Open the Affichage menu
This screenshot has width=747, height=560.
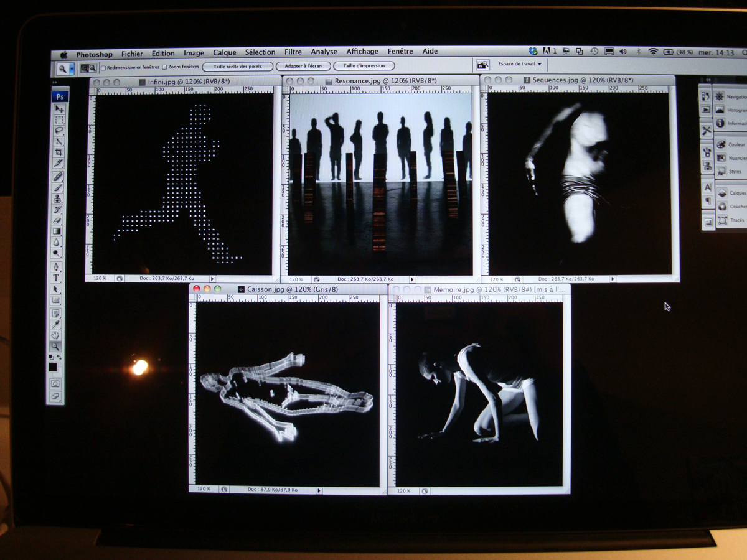tap(362, 52)
